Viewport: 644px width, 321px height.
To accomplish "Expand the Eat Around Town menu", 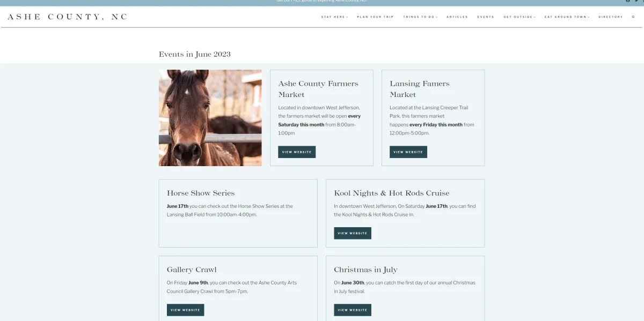I will [567, 17].
